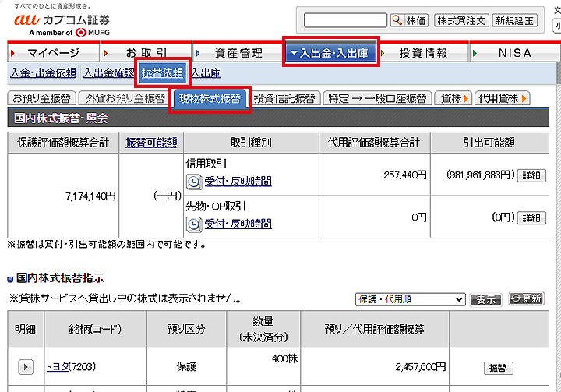Click the stock search input field

pyautogui.click(x=345, y=20)
